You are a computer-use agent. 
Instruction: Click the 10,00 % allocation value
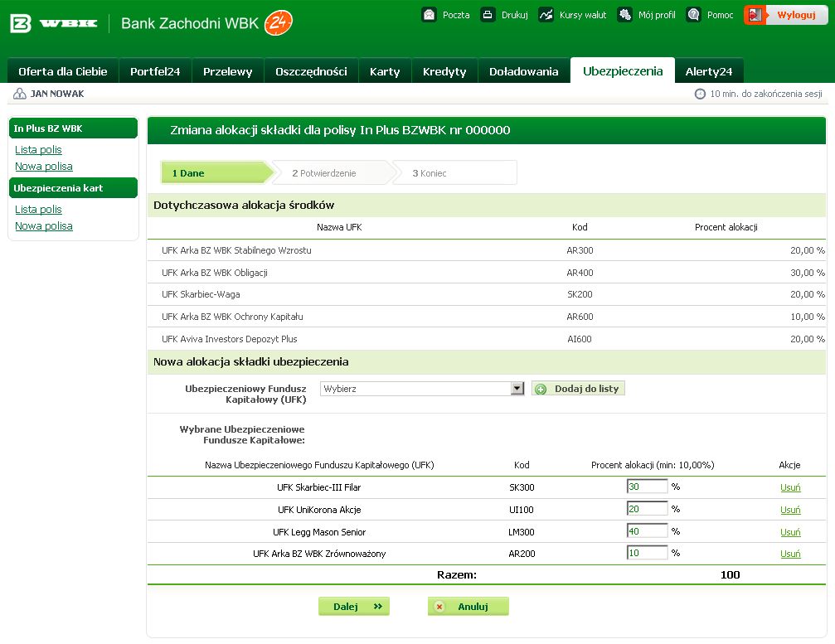pyautogui.click(x=808, y=317)
